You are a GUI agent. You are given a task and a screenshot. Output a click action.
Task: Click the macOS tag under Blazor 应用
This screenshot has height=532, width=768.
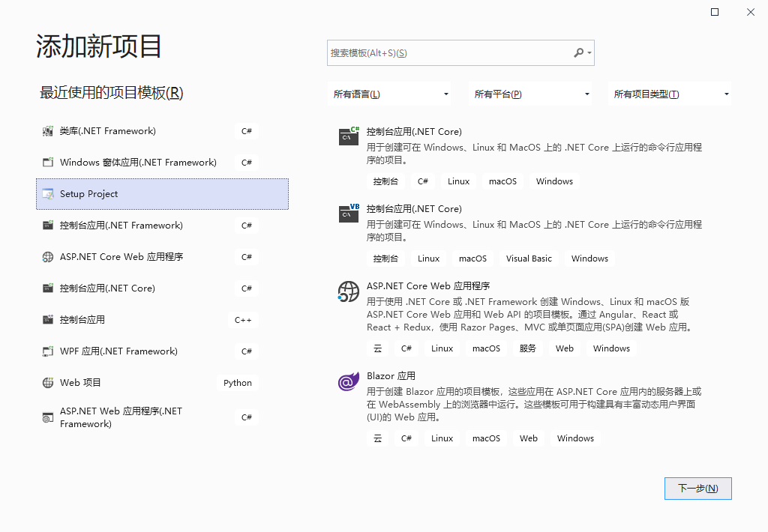tap(485, 438)
